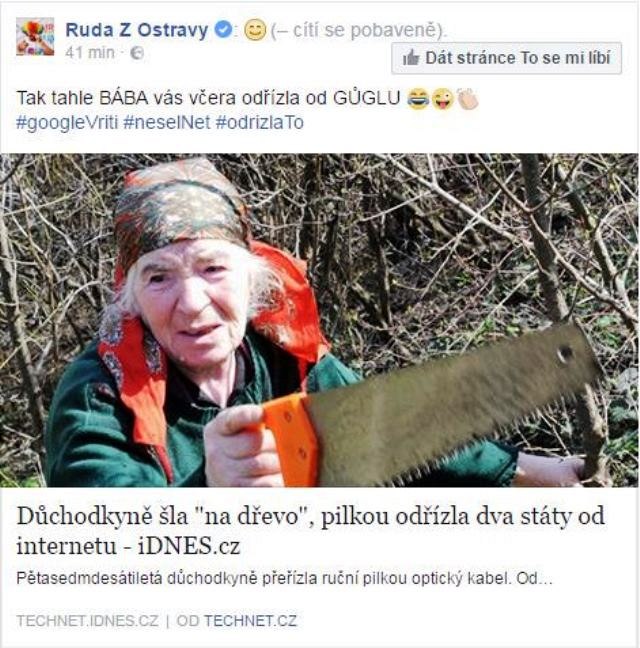Screen dimensions: 640x648
Task: Open the Důchodkyně šla na dřevo headline
Action: pyautogui.click(x=311, y=531)
